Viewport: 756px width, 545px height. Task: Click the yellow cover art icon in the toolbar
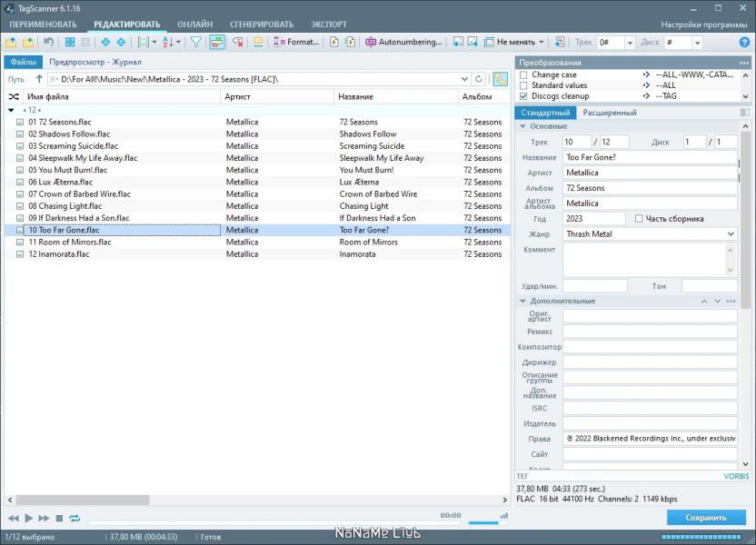pyautogui.click(x=258, y=43)
